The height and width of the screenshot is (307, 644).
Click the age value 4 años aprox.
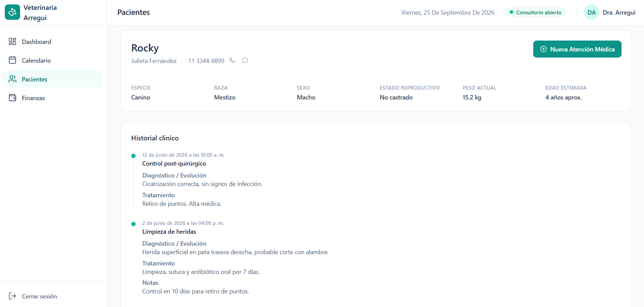click(x=564, y=97)
